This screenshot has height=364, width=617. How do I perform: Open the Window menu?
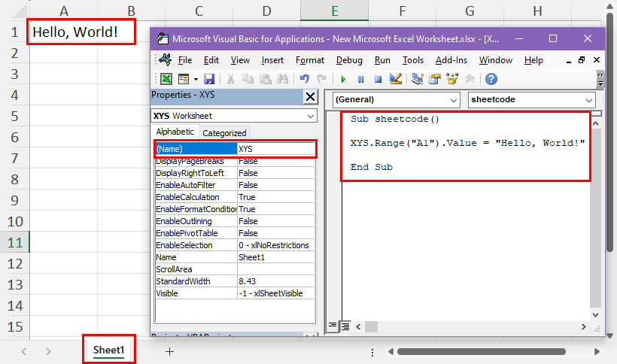point(495,60)
